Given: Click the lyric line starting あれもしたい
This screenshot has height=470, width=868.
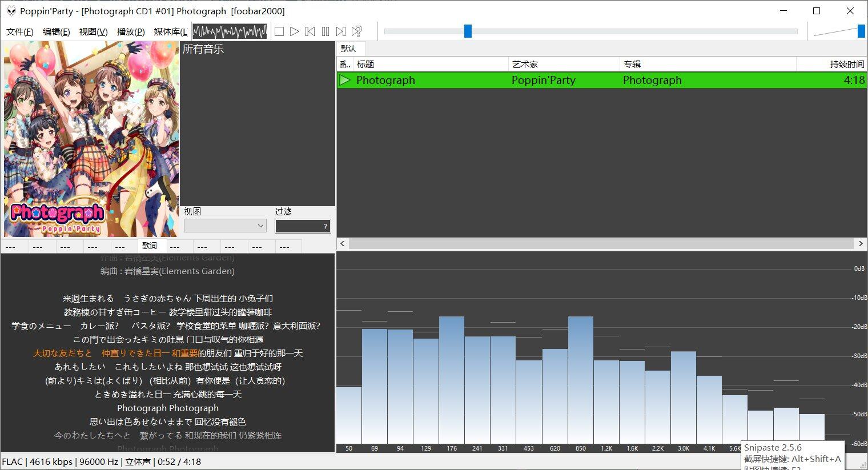Looking at the screenshot, I should [x=168, y=367].
